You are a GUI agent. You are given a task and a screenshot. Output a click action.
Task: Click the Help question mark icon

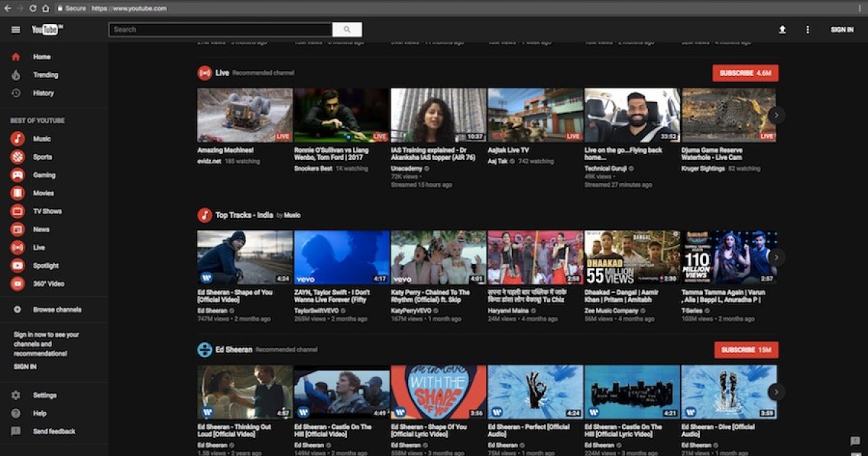[16, 413]
